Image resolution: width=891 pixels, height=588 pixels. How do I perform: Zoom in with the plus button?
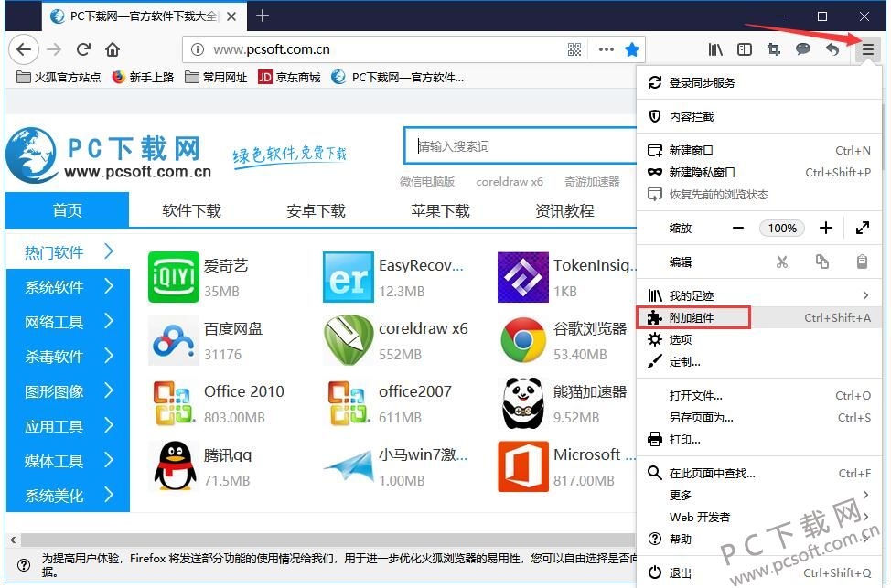826,229
